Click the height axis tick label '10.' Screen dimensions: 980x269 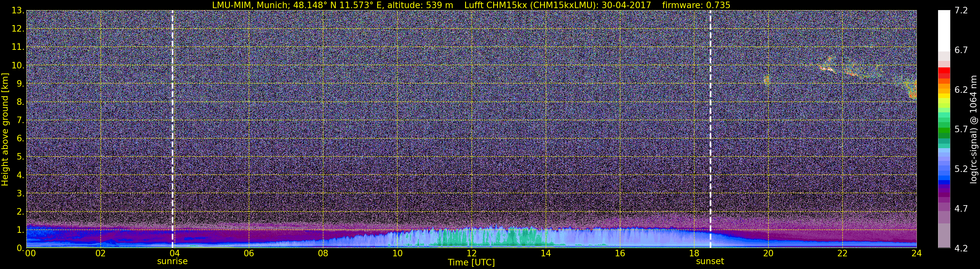pos(18,65)
